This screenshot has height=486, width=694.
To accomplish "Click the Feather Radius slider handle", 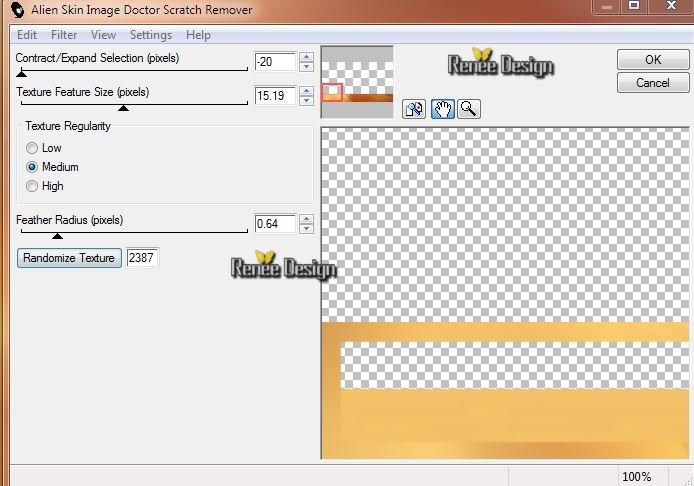I will tap(57, 236).
